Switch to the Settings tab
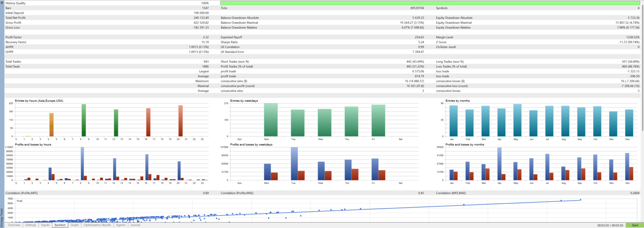 [31, 225]
